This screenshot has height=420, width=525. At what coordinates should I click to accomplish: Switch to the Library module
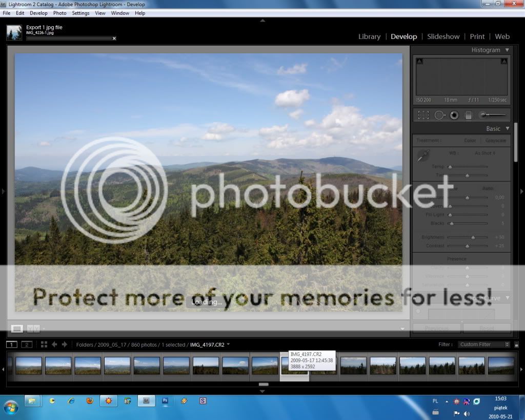(369, 36)
